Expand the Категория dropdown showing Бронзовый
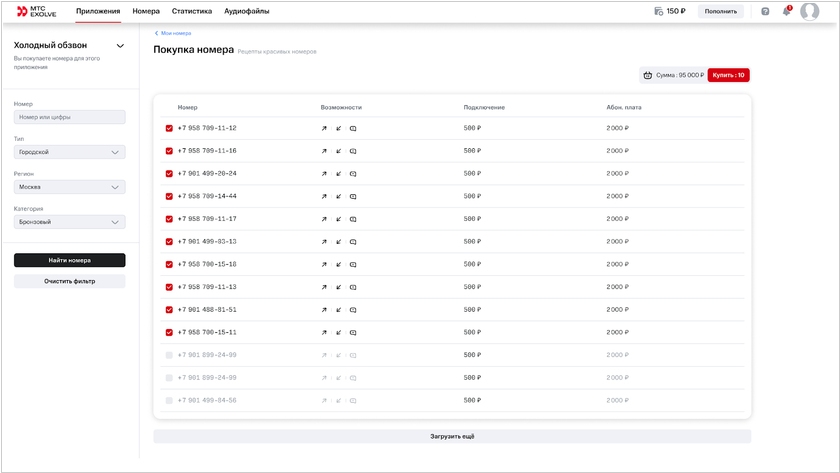840x473 pixels. 69,222
